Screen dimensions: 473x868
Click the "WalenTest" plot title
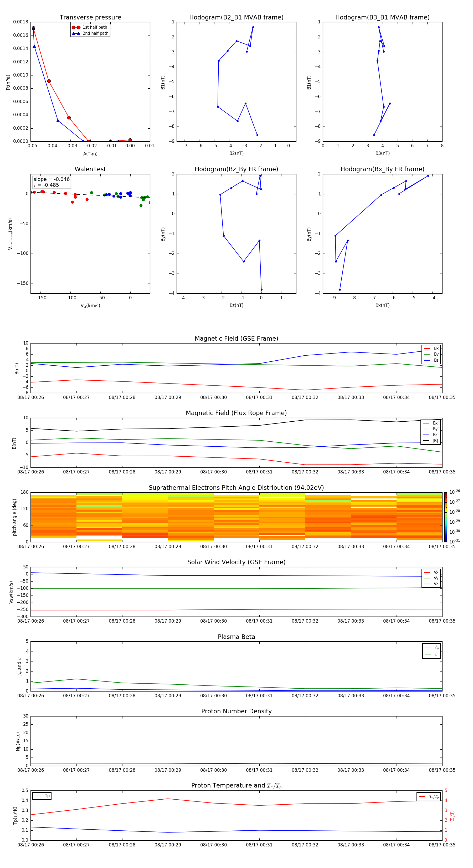pyautogui.click(x=90, y=169)
